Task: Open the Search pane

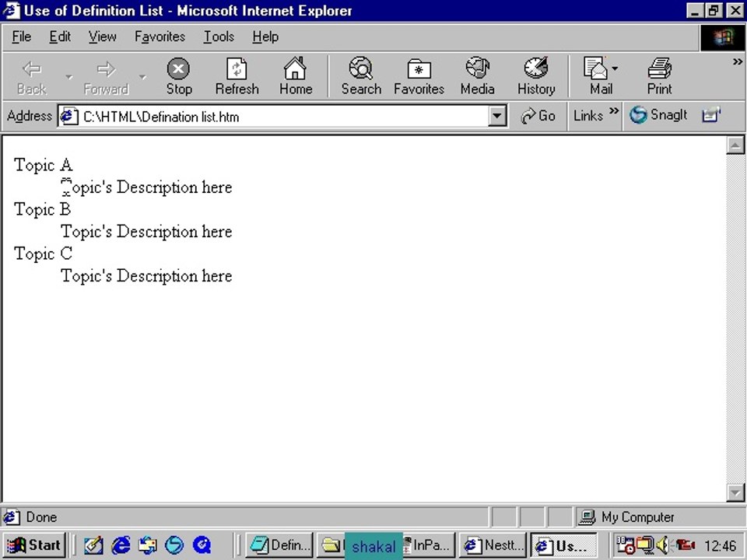Action: pyautogui.click(x=361, y=77)
